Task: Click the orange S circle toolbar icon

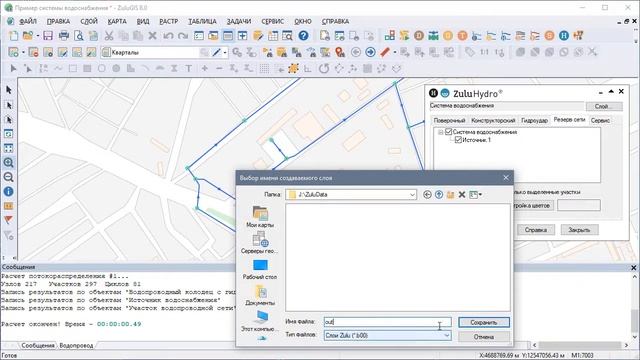Action: [549, 36]
